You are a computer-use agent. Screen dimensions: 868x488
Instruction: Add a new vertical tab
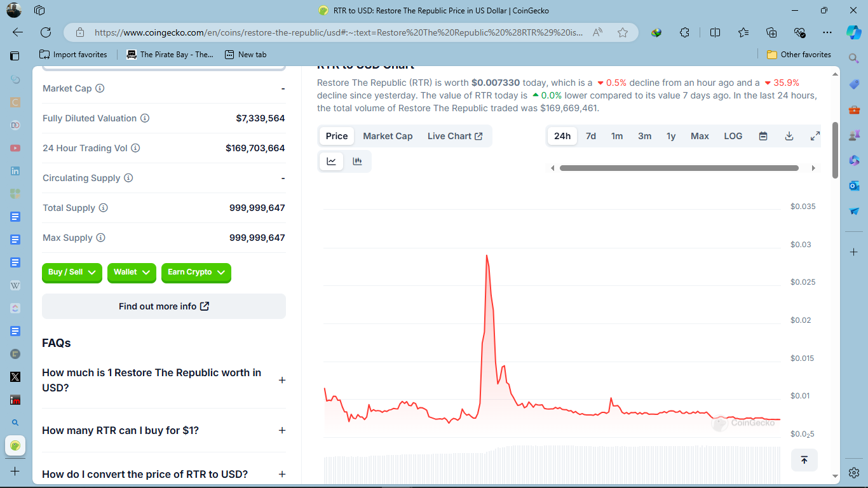15,471
